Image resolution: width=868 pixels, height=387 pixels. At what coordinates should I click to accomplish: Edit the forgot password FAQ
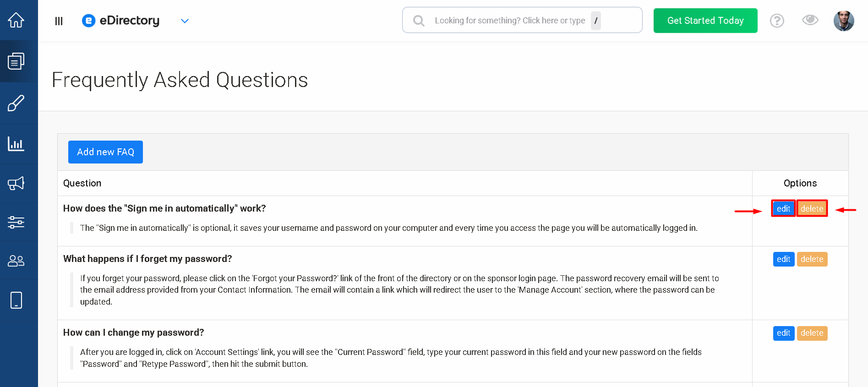tap(783, 259)
